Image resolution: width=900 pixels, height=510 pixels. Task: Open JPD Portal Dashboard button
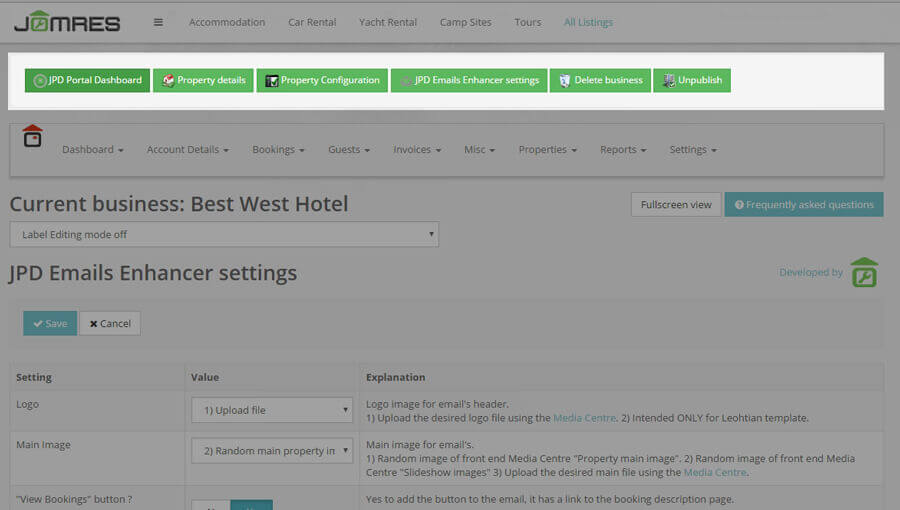tap(87, 80)
